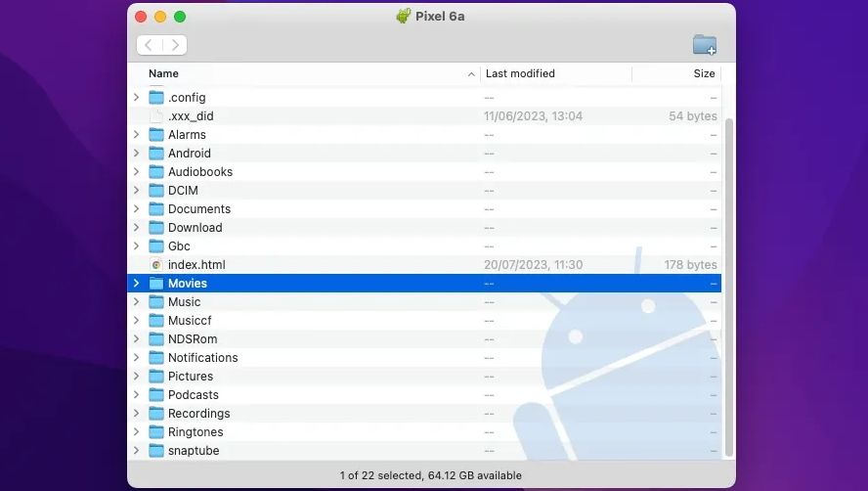Expand the Musiccf folder chevron
Screen dimensions: 868x491
click(136, 320)
